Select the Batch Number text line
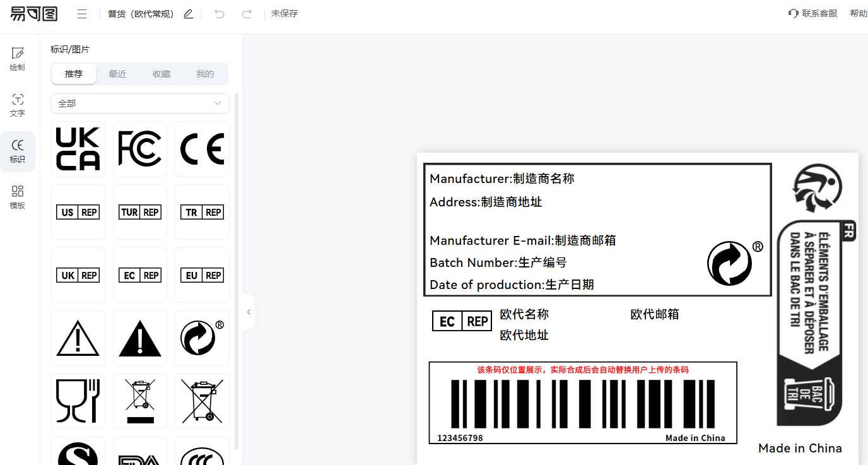Screen dimensions: 868x465 click(x=498, y=262)
